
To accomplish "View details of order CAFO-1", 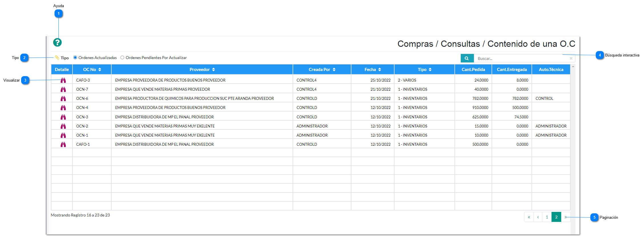I will tap(63, 144).
